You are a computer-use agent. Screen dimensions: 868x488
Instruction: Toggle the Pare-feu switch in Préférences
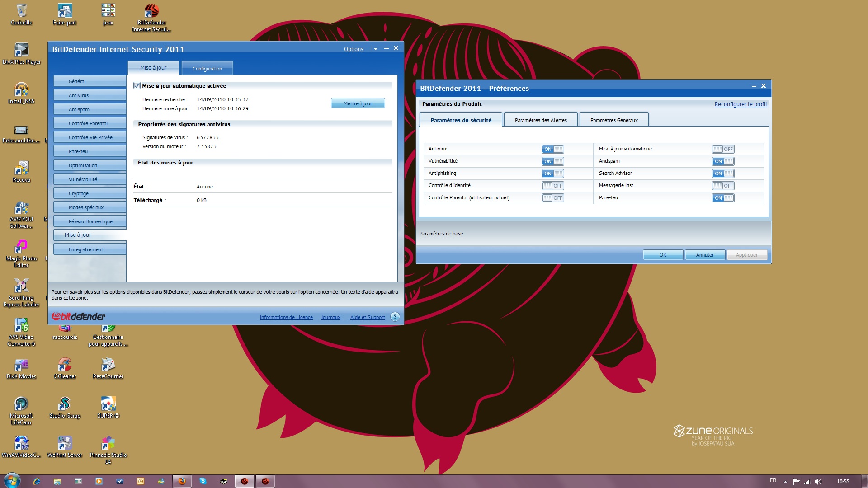[x=723, y=198]
